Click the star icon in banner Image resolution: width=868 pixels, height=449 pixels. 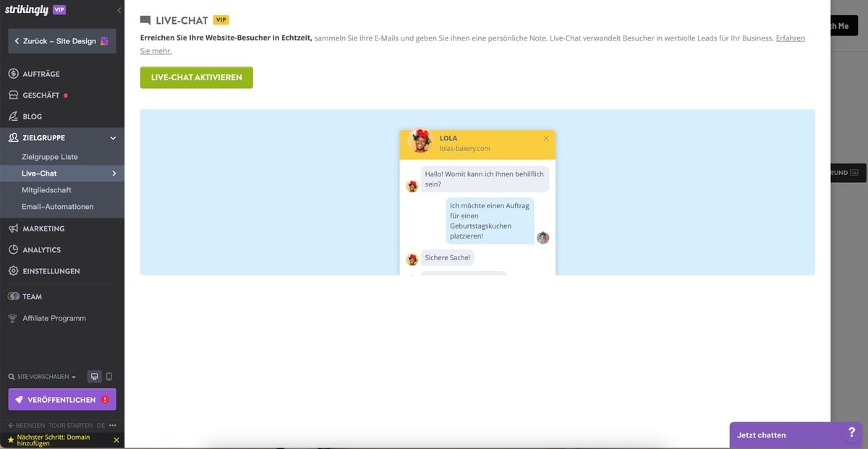10,439
